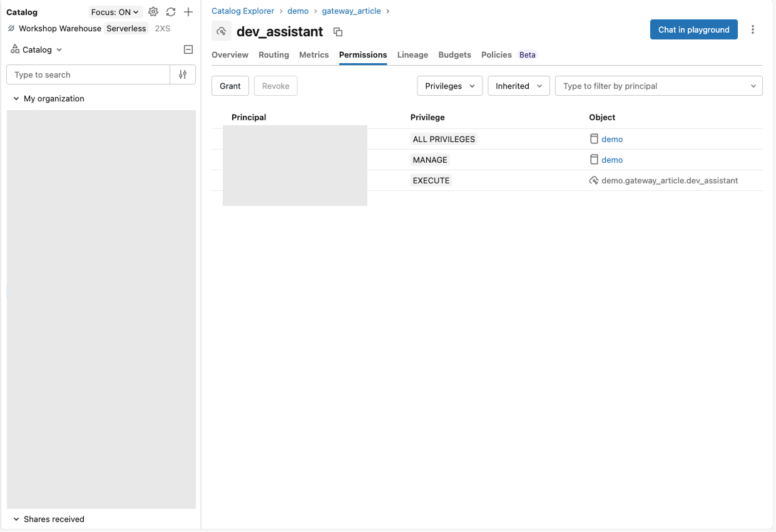
Task: Click catalog icon in MANAGE row
Action: 594,160
